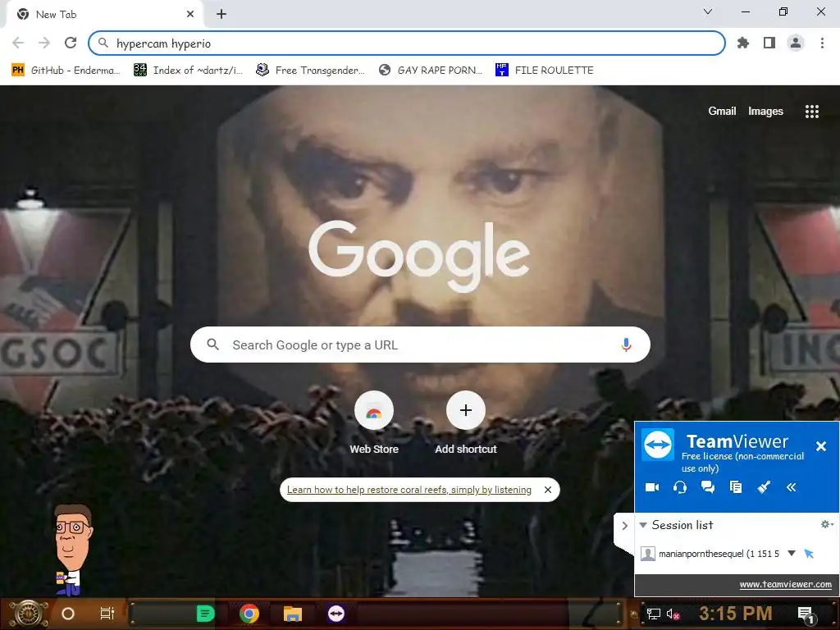Open the Web Store shortcut
This screenshot has height=630, width=840.
click(x=374, y=423)
